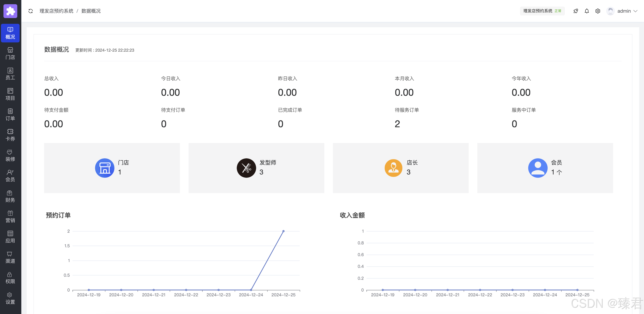Click the 理发店预约系统 正常 status badge

[542, 11]
